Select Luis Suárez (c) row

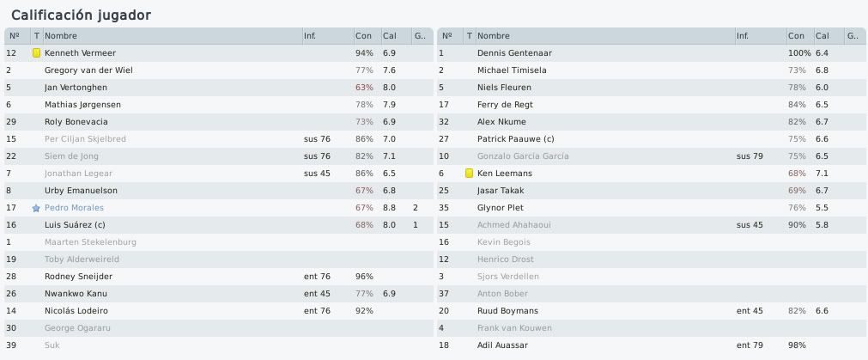click(x=219, y=225)
